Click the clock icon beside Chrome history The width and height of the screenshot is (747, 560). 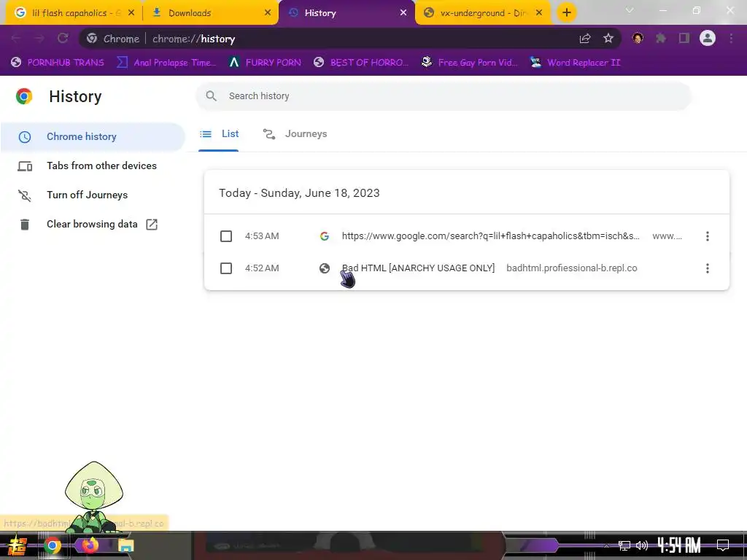click(x=25, y=137)
